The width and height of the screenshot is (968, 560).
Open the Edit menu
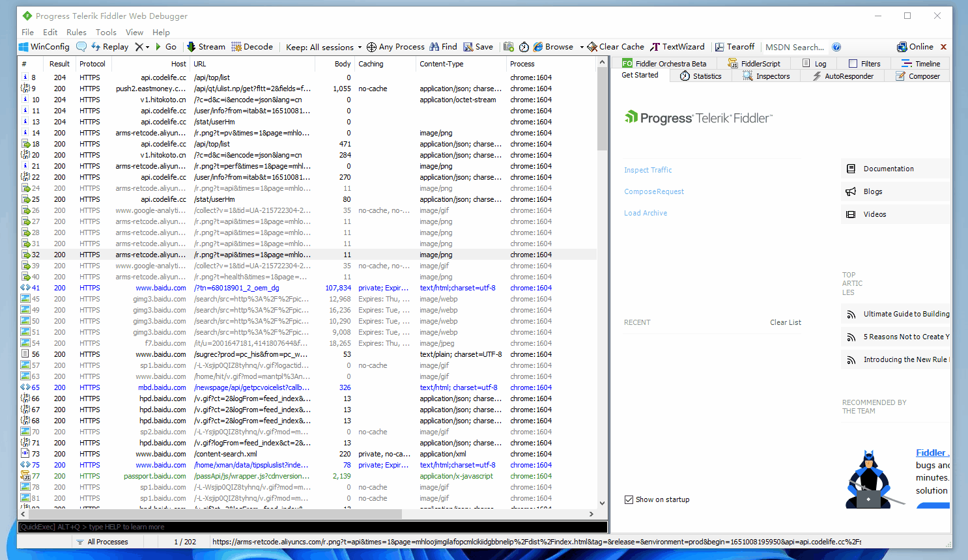[x=50, y=32]
